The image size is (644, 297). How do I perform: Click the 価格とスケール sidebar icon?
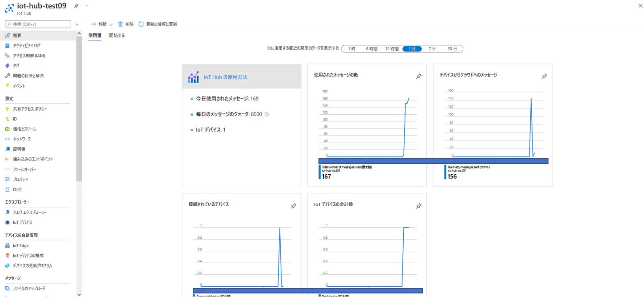point(8,129)
